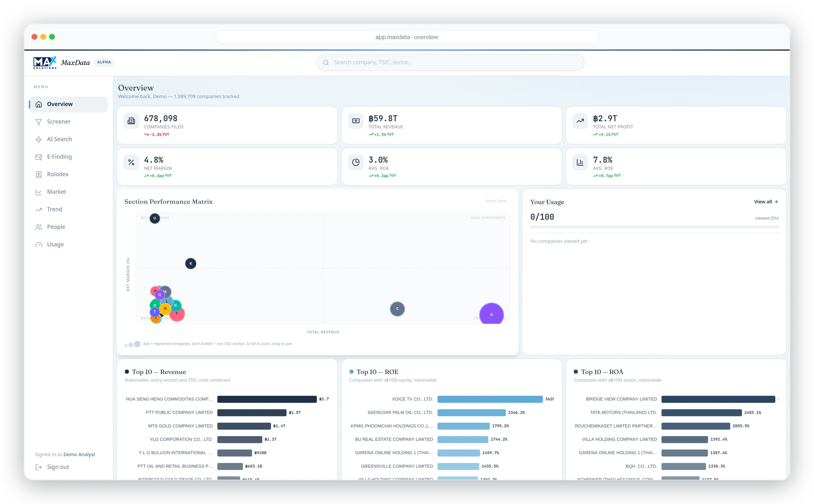Image resolution: width=814 pixels, height=504 pixels.
Task: Click the VOICE TV CO., LTD. ROE bar
Action: (x=490, y=399)
